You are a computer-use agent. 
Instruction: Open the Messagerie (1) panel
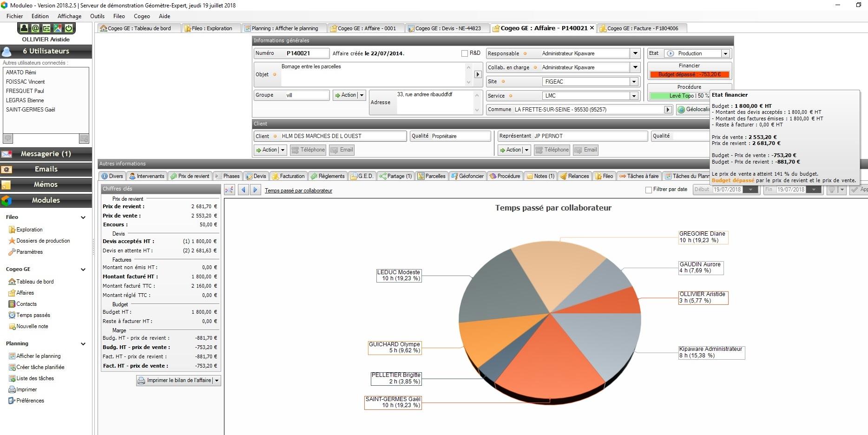46,154
